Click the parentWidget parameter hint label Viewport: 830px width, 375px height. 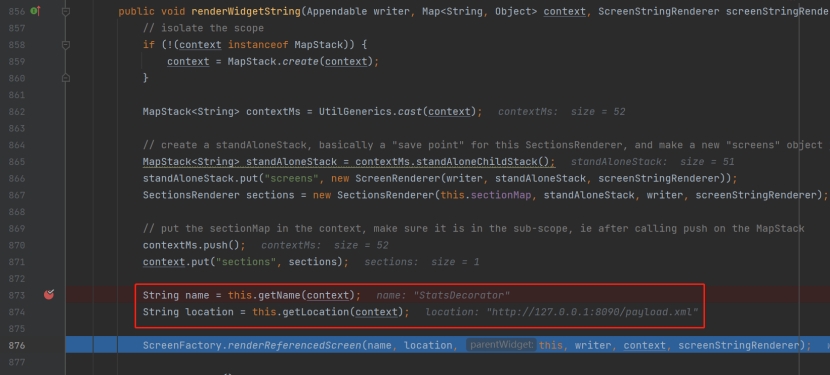(x=501, y=345)
